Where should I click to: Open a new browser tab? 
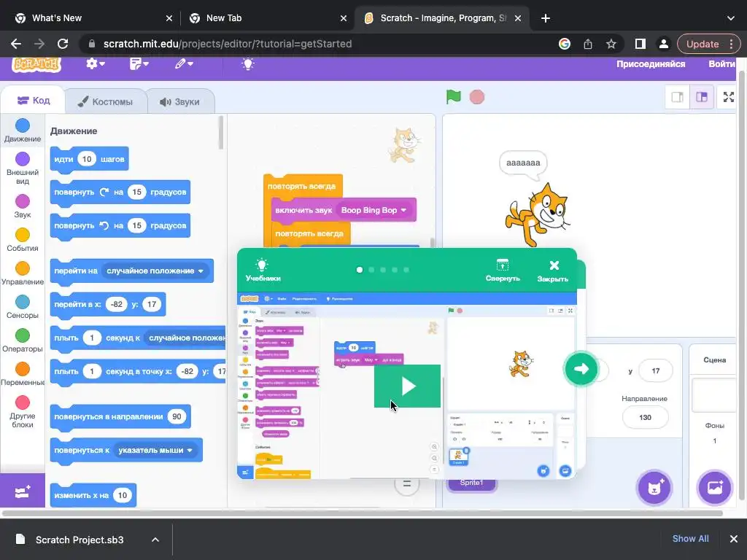pos(546,18)
